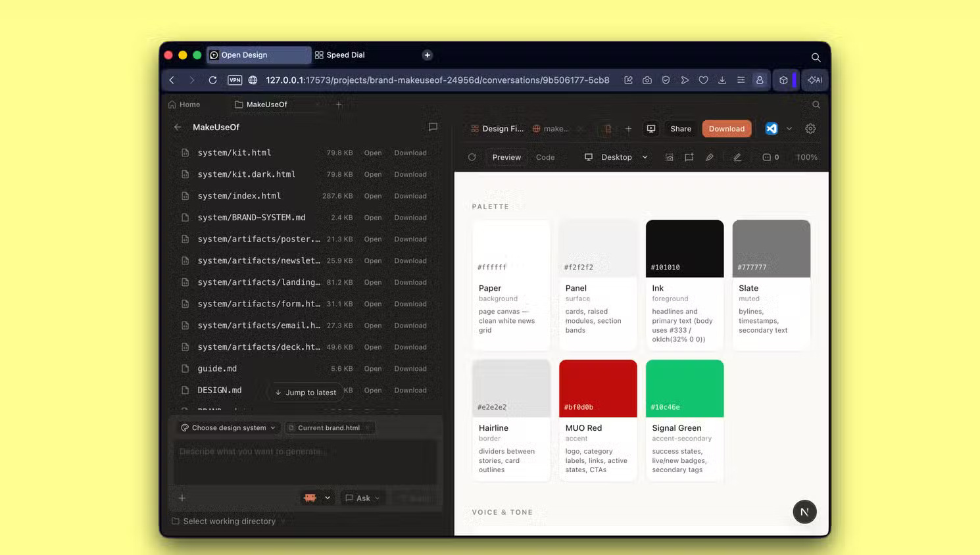Select the edit pencil tool icon
Image resolution: width=980 pixels, height=555 pixels.
pyautogui.click(x=737, y=157)
